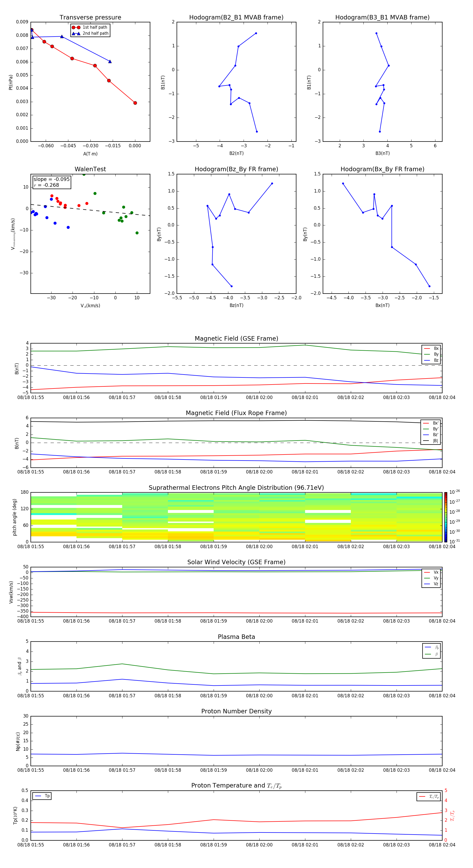The image size is (473, 868).
Task: Click the 'WalenTest' plot title
Action: [90, 169]
